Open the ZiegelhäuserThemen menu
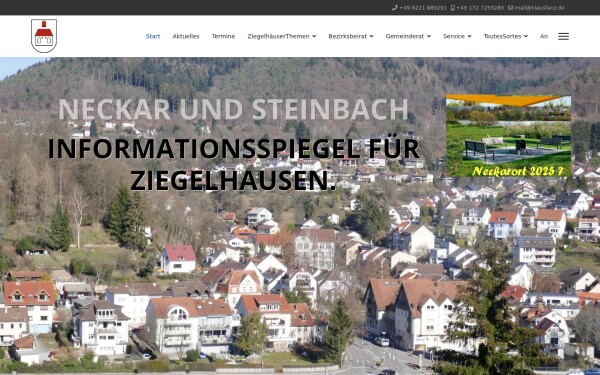Image resolution: width=600 pixels, height=375 pixels. click(x=282, y=36)
